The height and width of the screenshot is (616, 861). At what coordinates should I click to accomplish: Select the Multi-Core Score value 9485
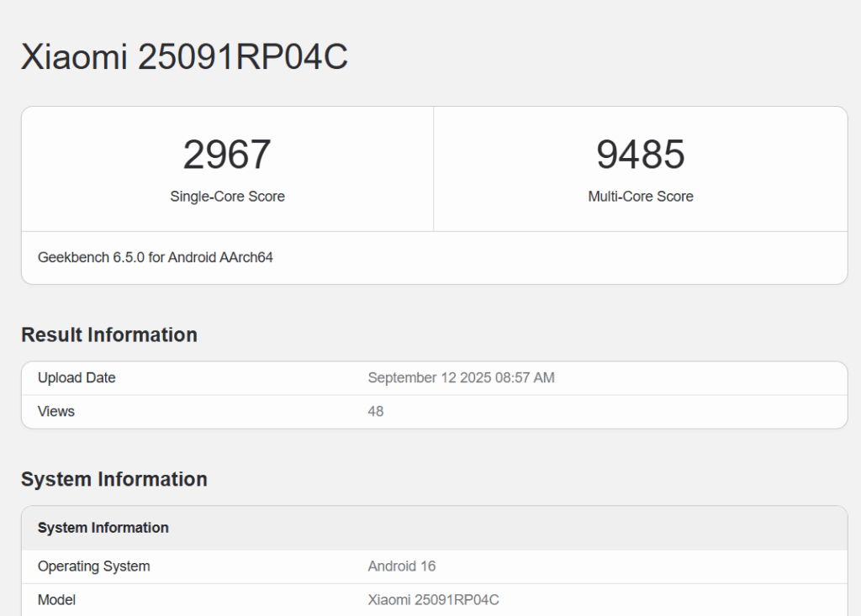641,154
